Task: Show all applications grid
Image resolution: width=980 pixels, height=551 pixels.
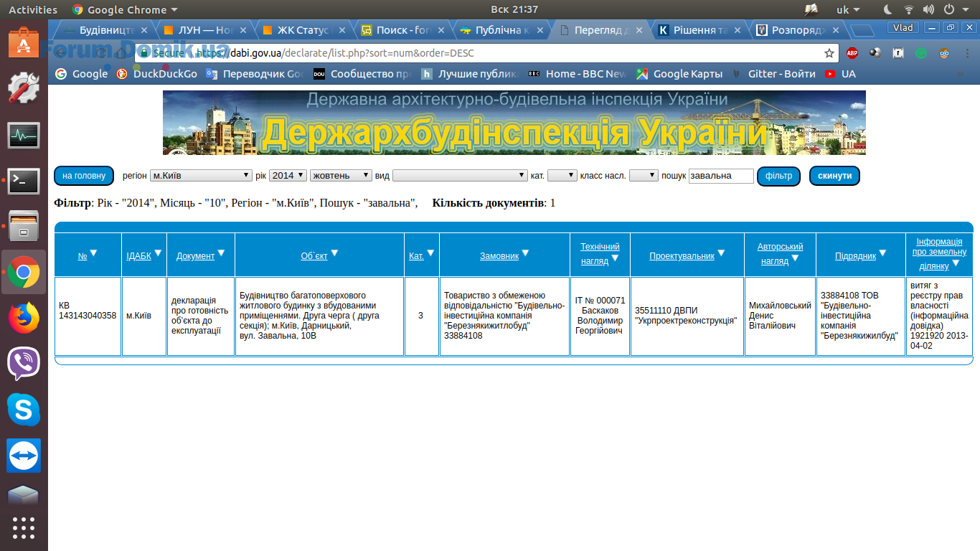Action: pyautogui.click(x=24, y=527)
